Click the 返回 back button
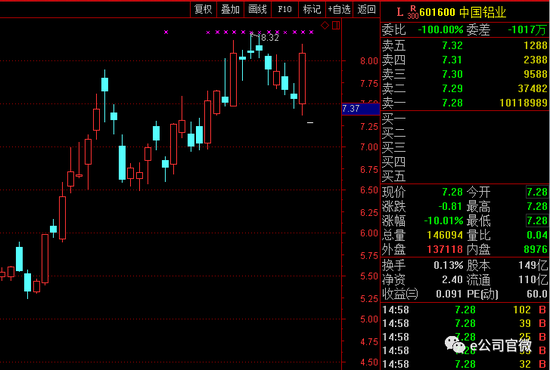Viewport: 550px width, 370px height. click(x=367, y=9)
